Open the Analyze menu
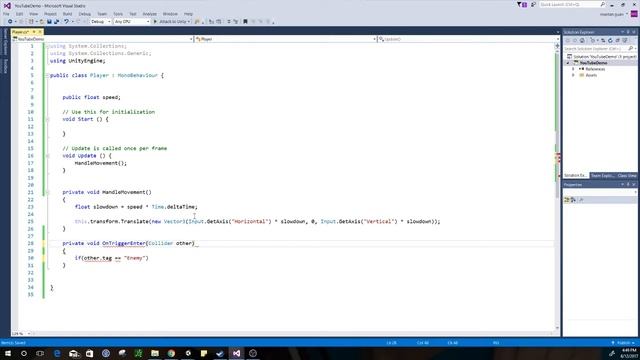Screen dimensions: 640x360 tap(149, 14)
